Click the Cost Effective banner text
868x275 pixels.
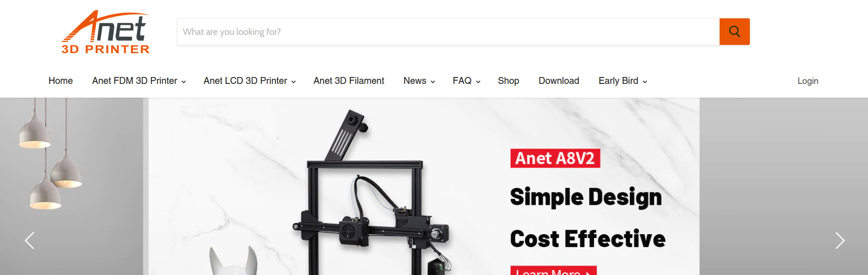click(x=588, y=239)
